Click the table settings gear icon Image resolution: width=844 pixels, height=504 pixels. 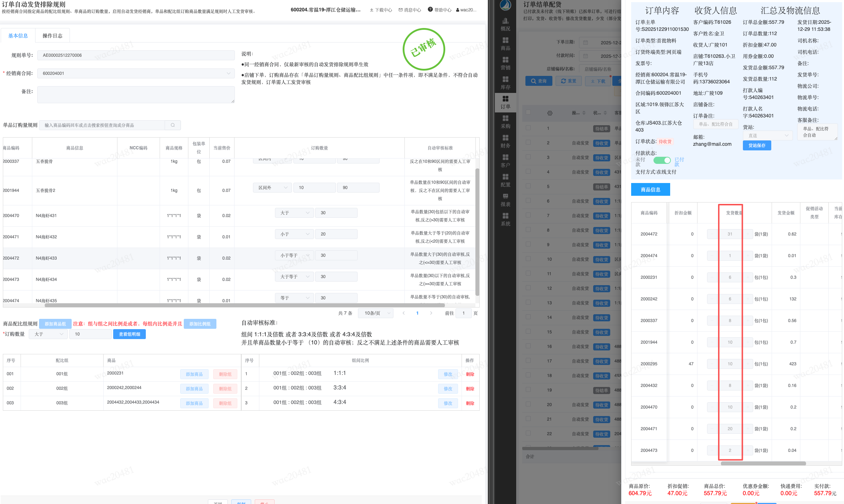[550, 113]
